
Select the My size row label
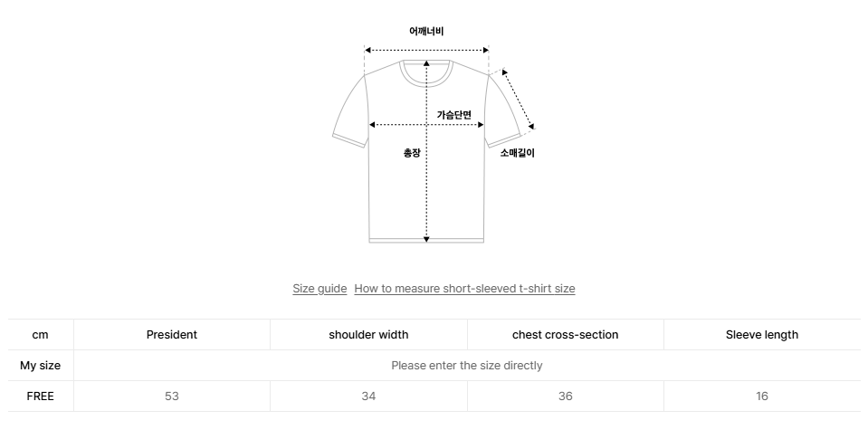coord(41,366)
